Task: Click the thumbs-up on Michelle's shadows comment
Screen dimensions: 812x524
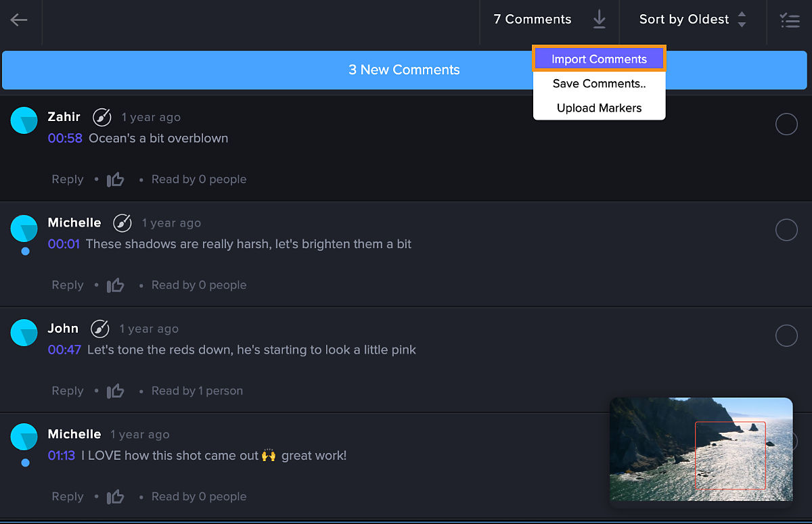Action: point(115,285)
